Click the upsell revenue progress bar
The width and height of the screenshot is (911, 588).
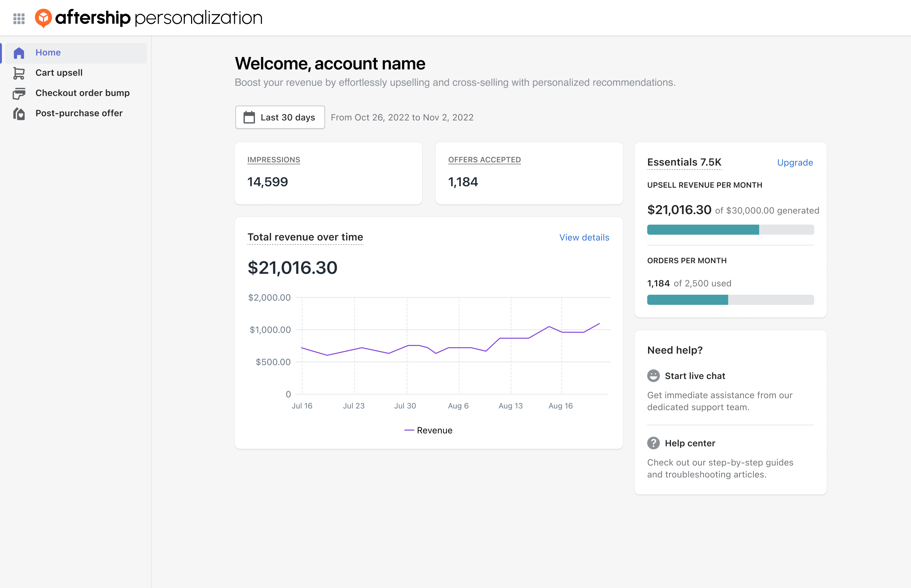730,229
